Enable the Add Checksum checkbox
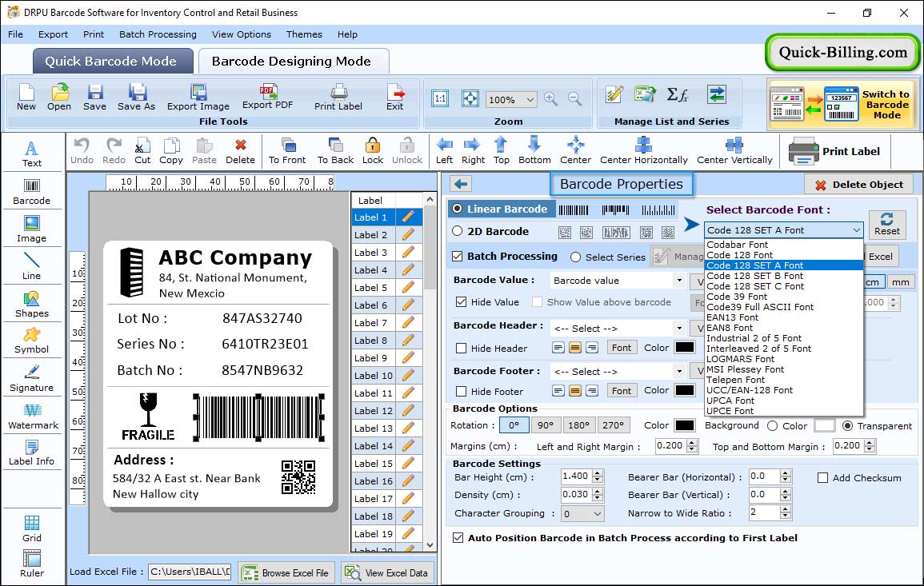 pyautogui.click(x=823, y=478)
